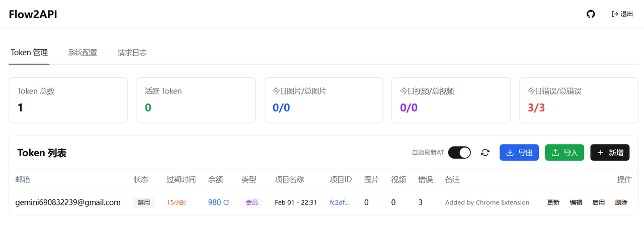Image resolution: width=644 pixels, height=240 pixels.
Task: Click the 今日图片/总图片 card
Action: tap(323, 100)
